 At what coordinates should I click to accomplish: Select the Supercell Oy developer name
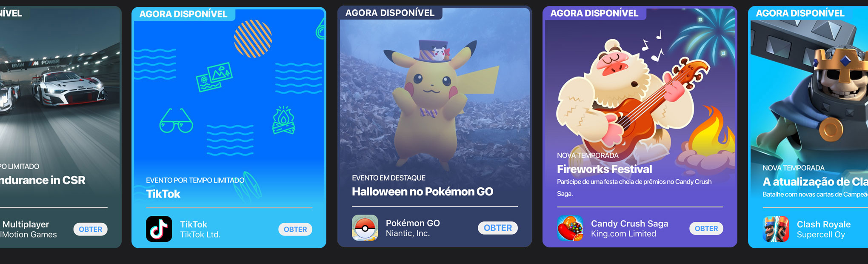821,235
